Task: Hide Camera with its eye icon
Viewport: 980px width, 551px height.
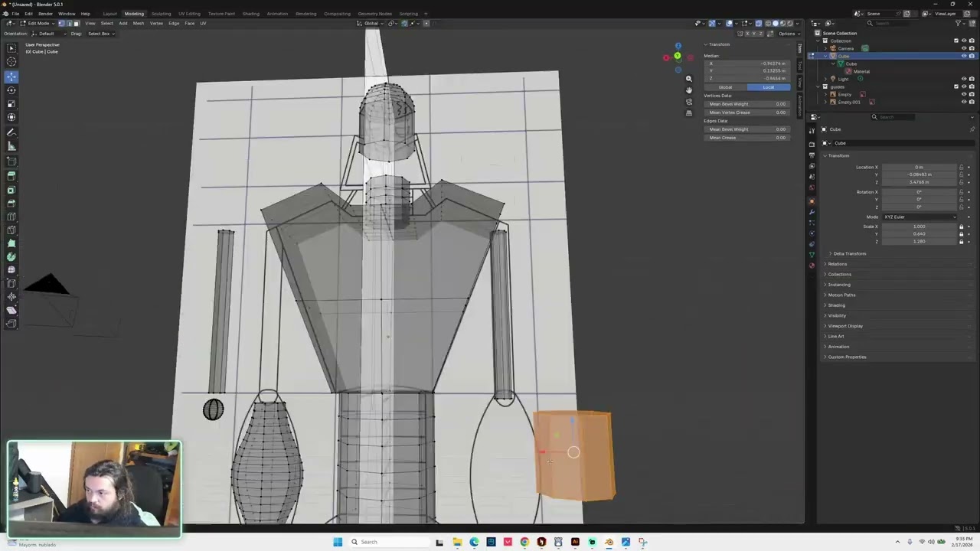Action: [x=964, y=48]
